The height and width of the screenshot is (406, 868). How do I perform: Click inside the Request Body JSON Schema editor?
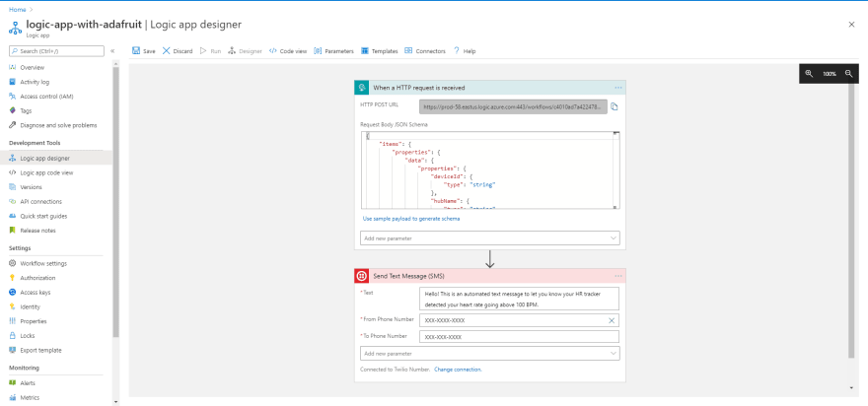click(490, 170)
